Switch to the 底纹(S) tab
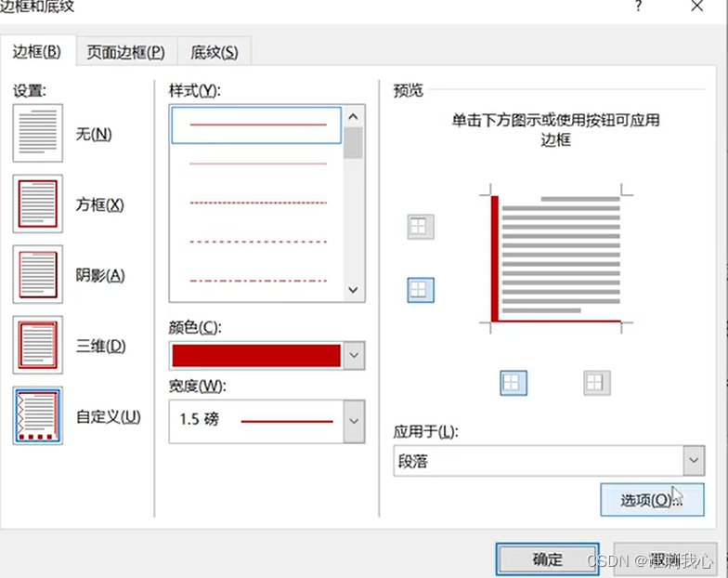Viewport: 728px width, 578px height. coord(214,52)
